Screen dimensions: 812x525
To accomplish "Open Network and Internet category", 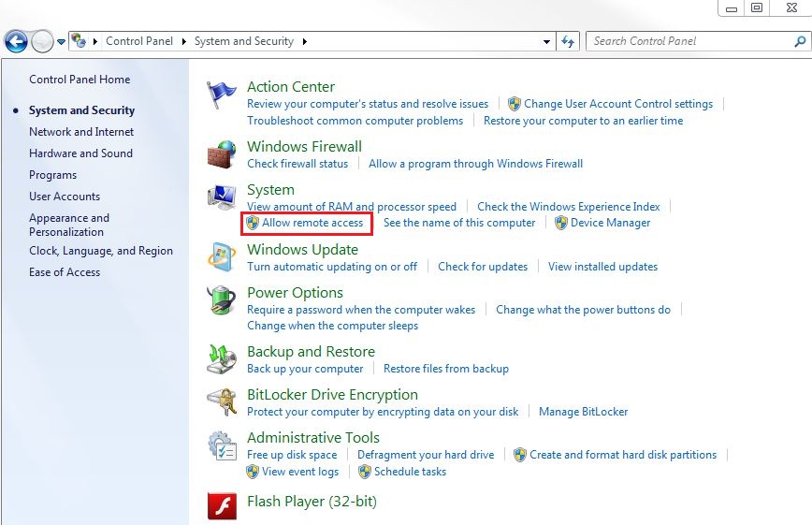I will click(81, 132).
